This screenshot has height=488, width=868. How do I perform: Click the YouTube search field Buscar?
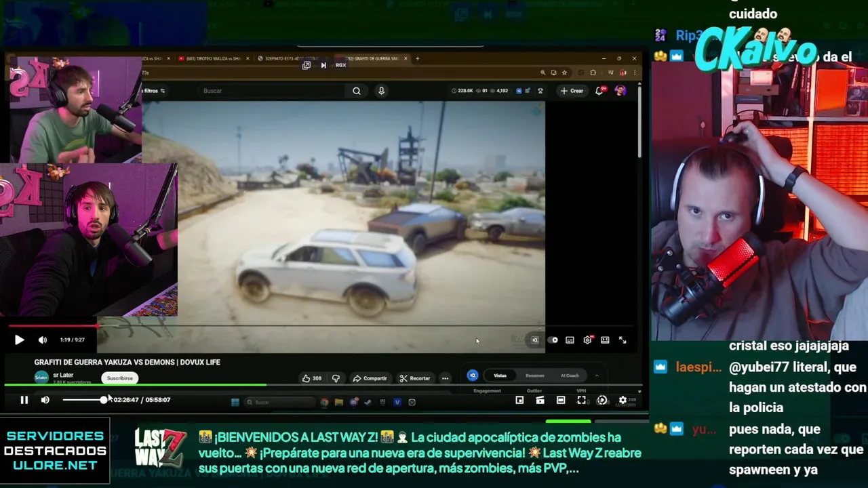point(271,91)
